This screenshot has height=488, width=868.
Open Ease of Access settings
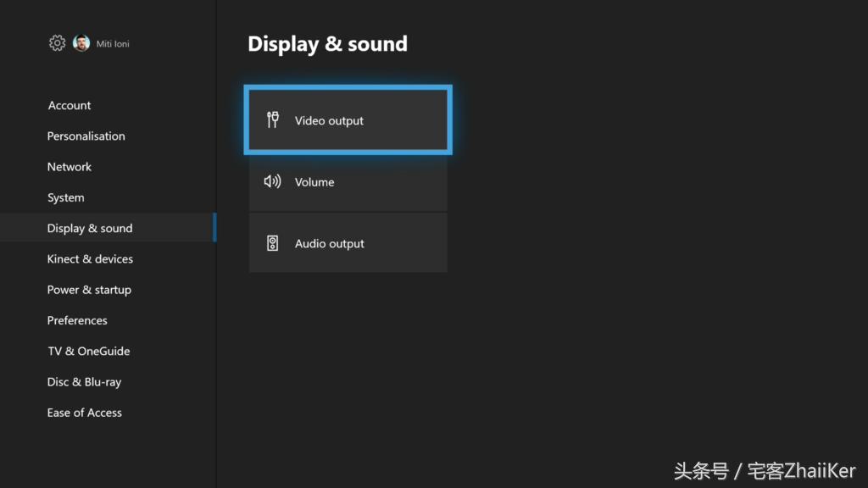click(84, 413)
